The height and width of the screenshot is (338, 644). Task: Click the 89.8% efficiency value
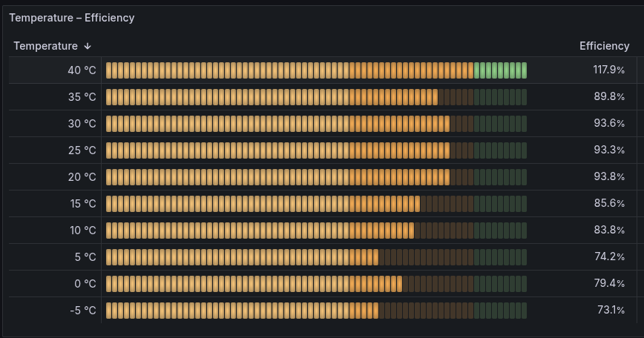click(x=609, y=97)
